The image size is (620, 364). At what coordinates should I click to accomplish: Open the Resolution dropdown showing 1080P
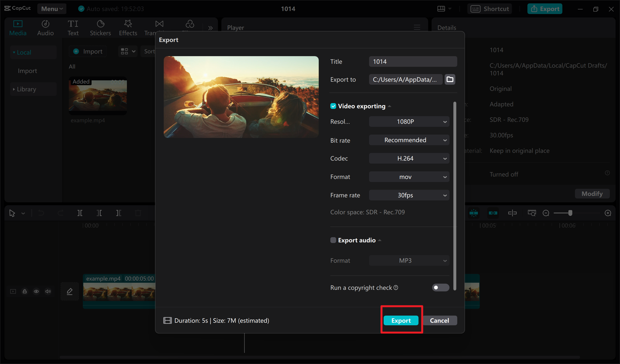tap(409, 121)
